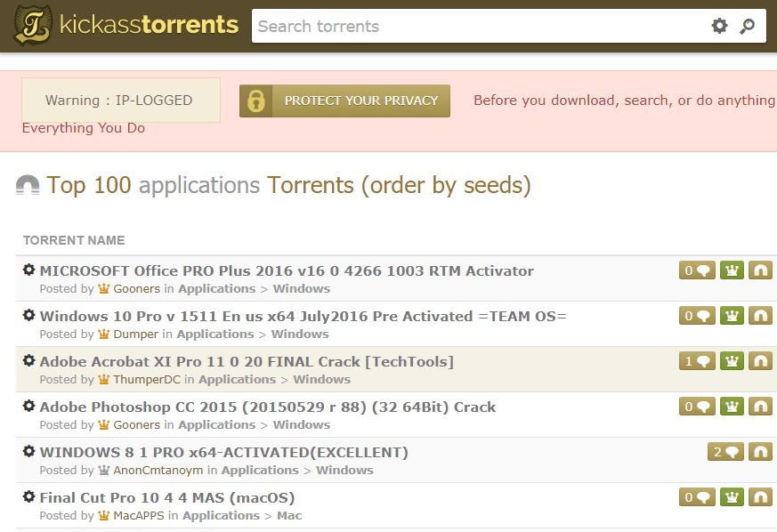Open uploader ThumperDC profile
This screenshot has width=777, height=532.
click(x=146, y=380)
